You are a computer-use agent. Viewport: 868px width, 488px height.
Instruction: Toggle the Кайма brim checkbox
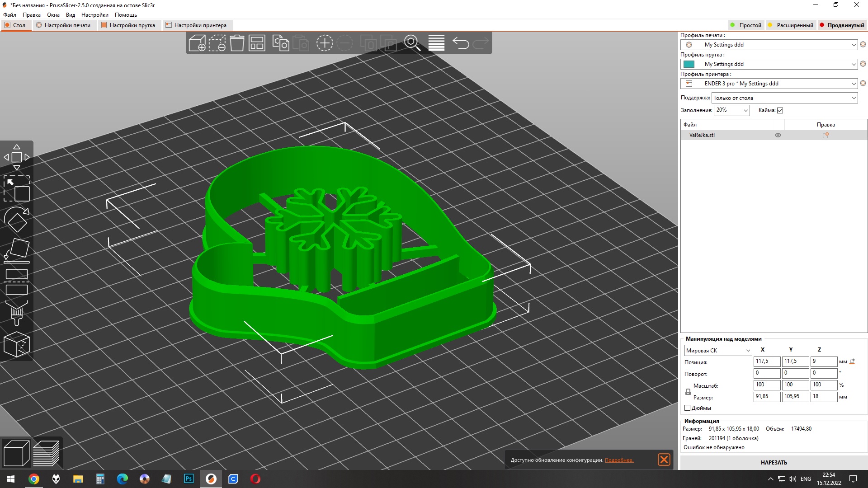(x=780, y=110)
